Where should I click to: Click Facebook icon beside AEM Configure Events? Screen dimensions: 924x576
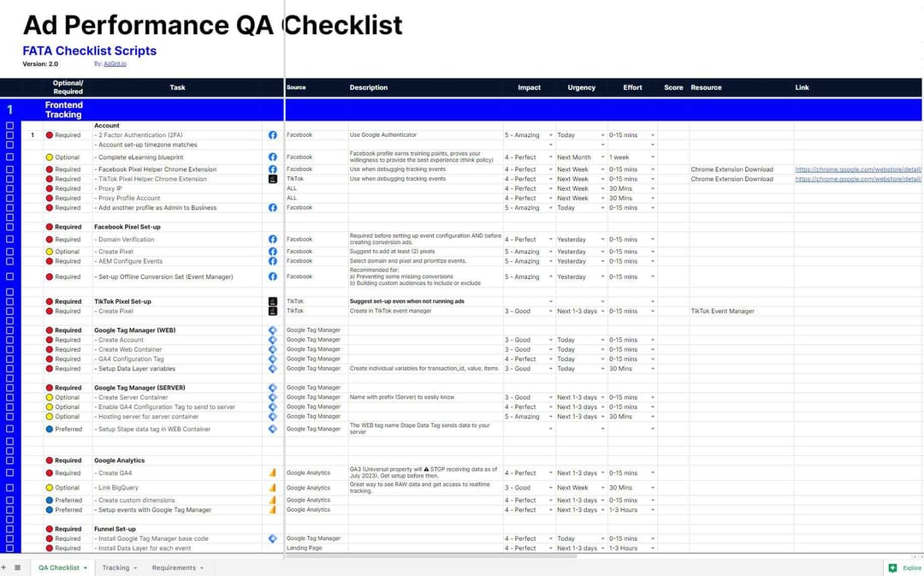(x=272, y=261)
